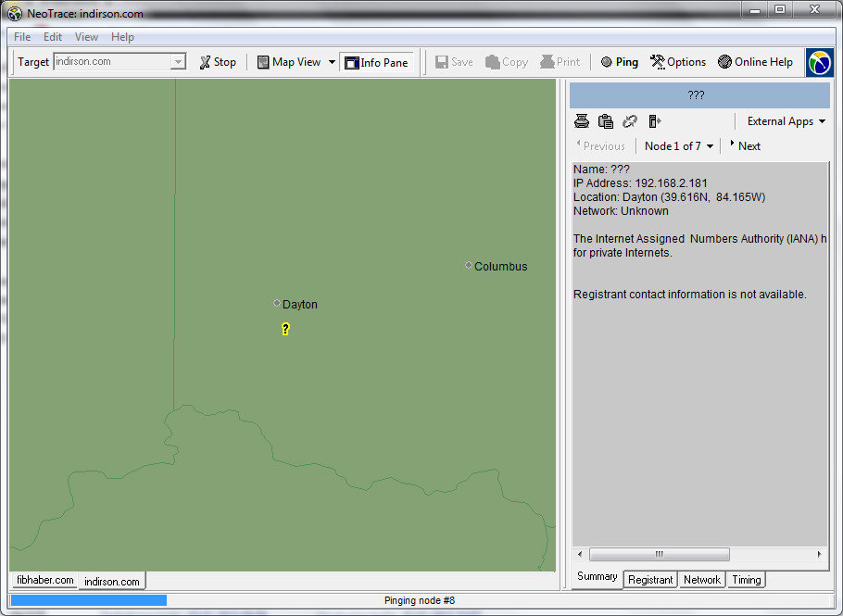
Task: Click the Copy toolbar button
Action: 507,62
